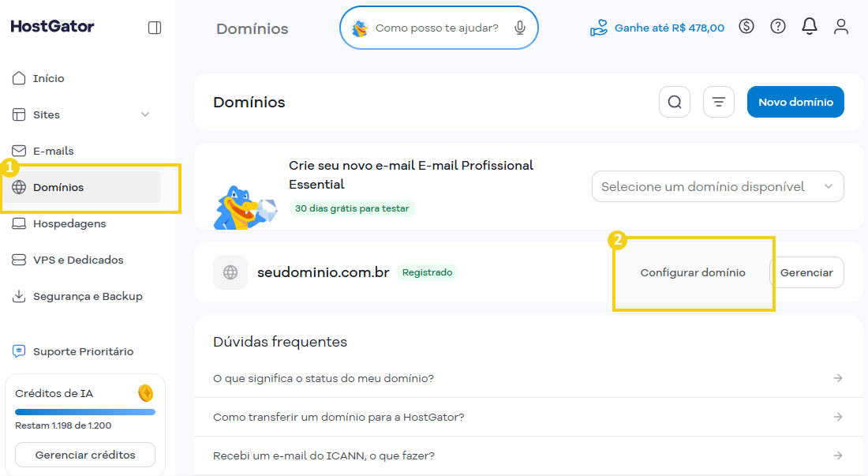Click the Sites layout icon
The image size is (868, 476).
click(x=19, y=114)
